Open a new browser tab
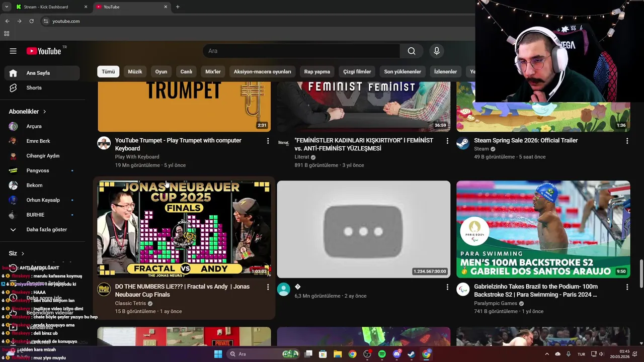This screenshot has width=644, height=362. [x=178, y=7]
